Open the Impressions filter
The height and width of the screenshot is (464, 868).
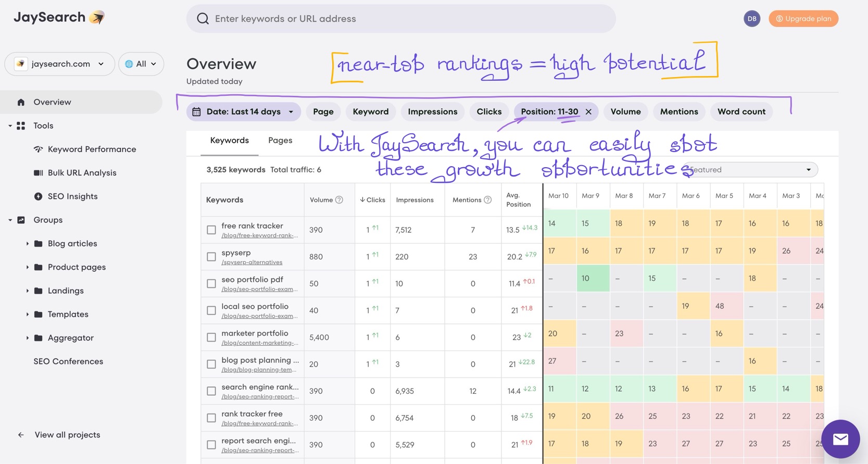point(433,111)
